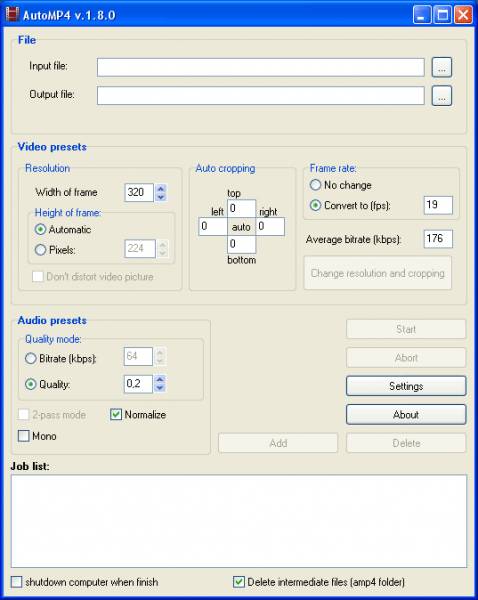Browse for output file with ellipsis button
Viewport: 478px width, 600px height.
[x=442, y=96]
